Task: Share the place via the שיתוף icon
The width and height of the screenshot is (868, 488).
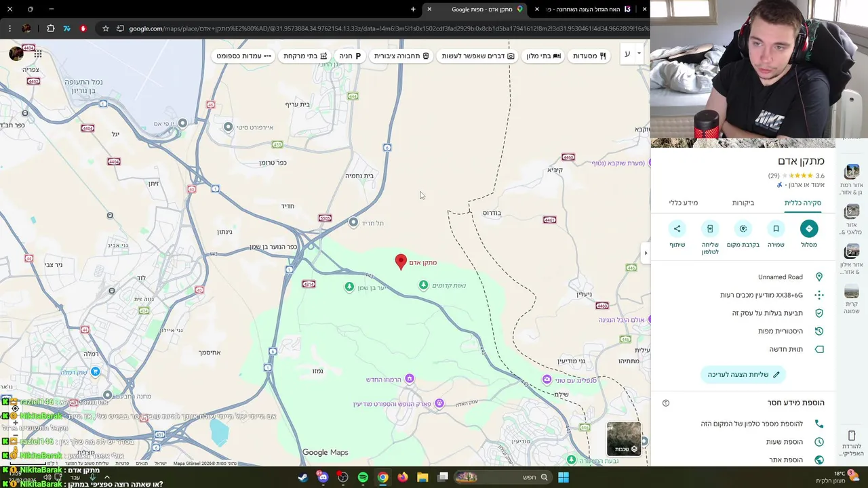Action: pyautogui.click(x=677, y=228)
